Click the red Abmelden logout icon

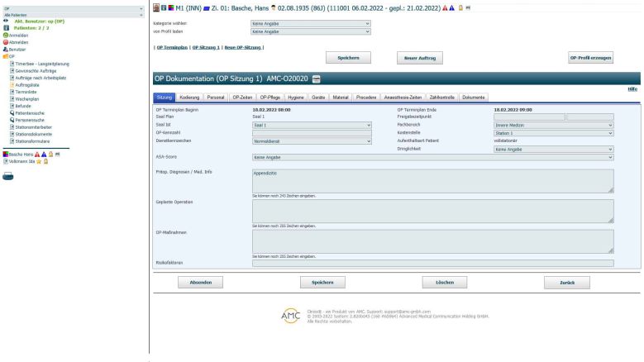pyautogui.click(x=4, y=43)
